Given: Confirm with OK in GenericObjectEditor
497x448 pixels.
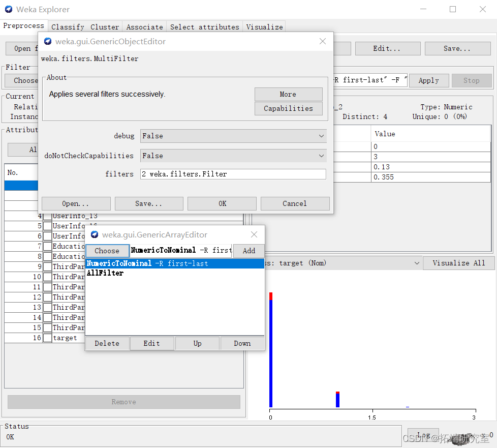Looking at the screenshot, I should (222, 204).
